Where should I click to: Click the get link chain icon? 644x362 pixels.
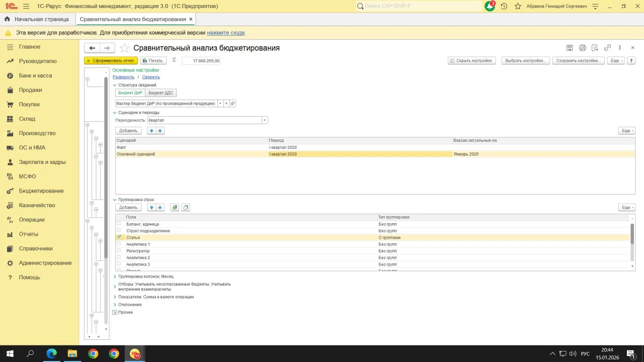pyautogui.click(x=607, y=48)
